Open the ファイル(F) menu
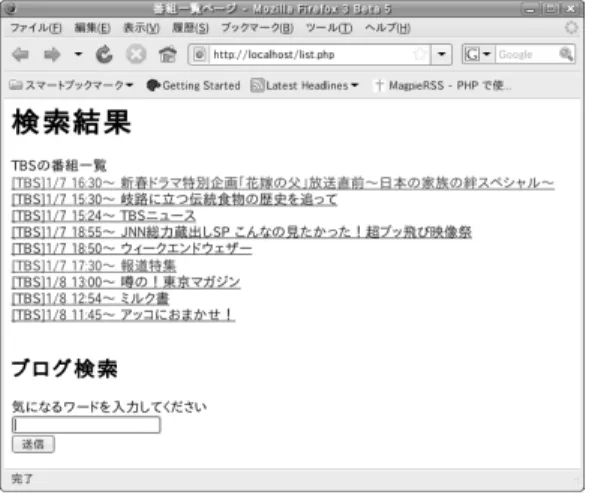This screenshot has width=592, height=498. (36, 28)
